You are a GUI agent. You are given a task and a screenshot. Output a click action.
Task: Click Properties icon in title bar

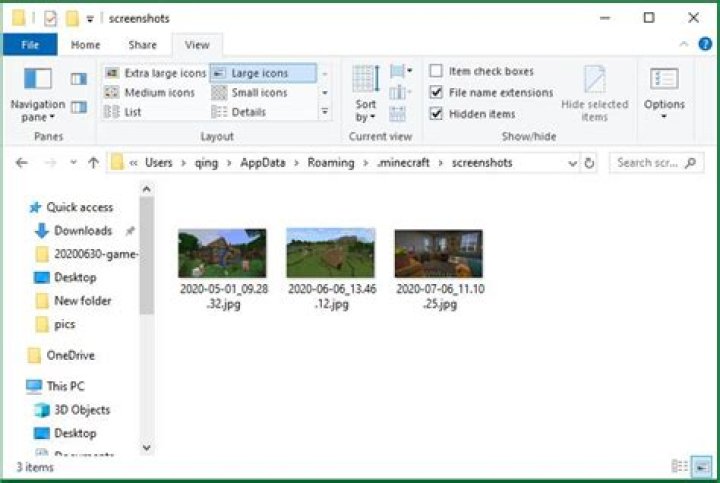[x=50, y=18]
